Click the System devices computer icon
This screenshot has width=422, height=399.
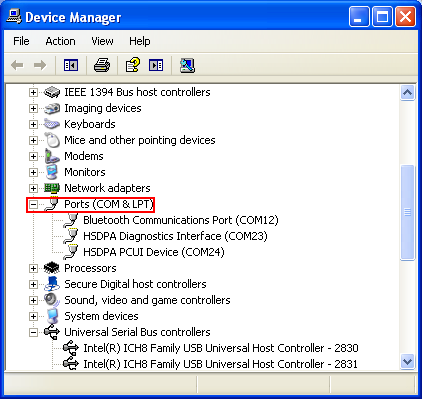point(52,316)
